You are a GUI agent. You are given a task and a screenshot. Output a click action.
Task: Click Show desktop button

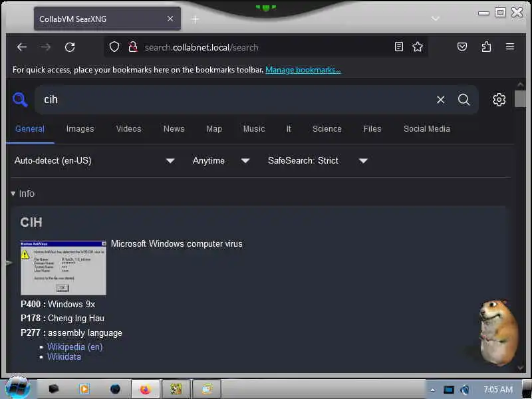527,389
